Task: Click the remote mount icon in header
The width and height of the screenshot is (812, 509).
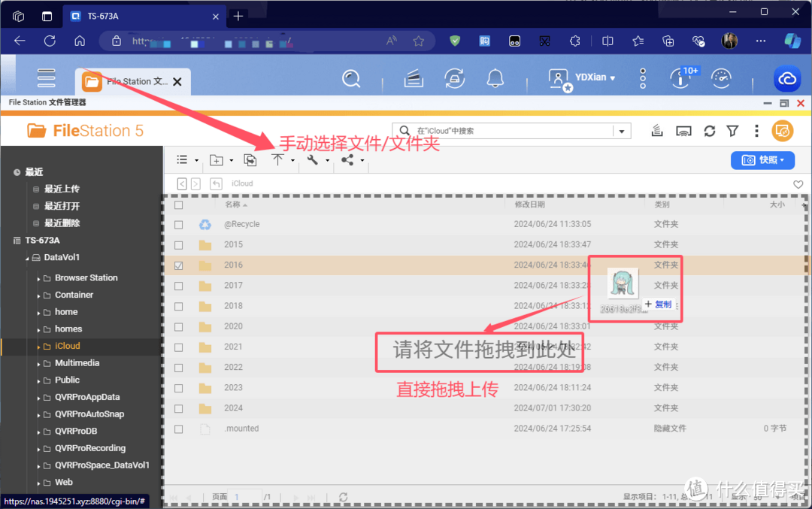Action: pos(683,131)
